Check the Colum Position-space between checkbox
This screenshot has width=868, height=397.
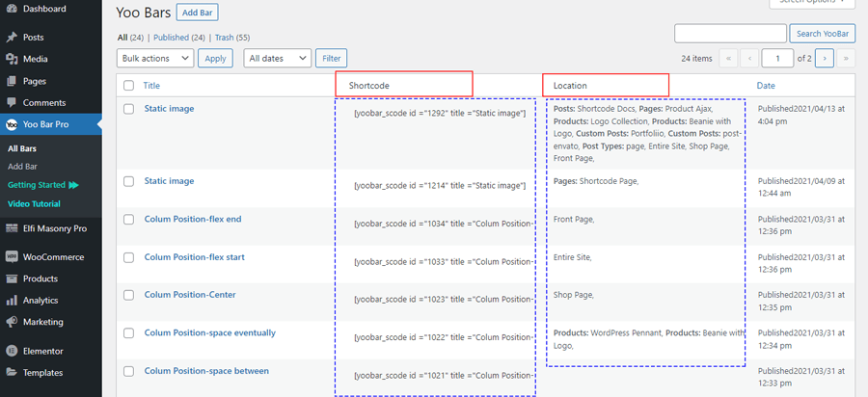pyautogui.click(x=128, y=372)
